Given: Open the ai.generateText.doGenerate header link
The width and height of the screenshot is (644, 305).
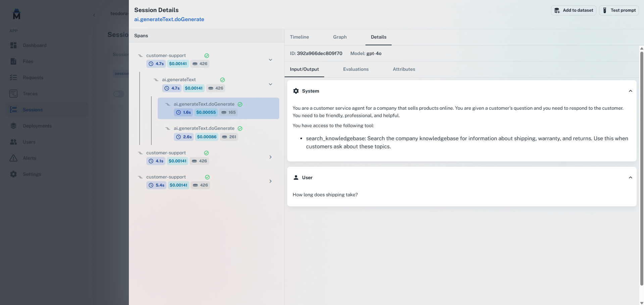Looking at the screenshot, I should [x=169, y=19].
